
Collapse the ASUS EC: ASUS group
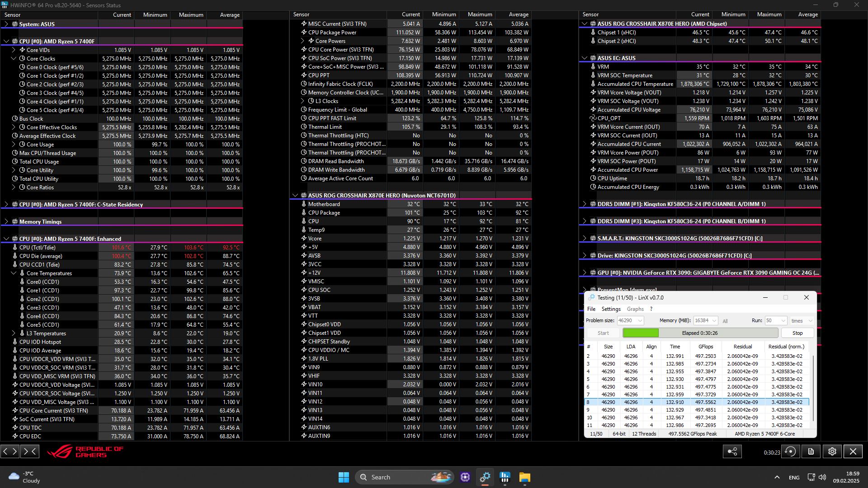(x=585, y=58)
